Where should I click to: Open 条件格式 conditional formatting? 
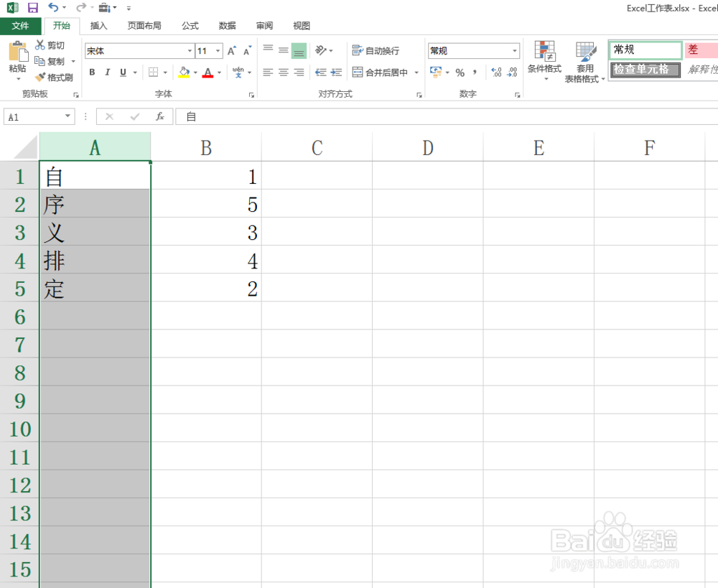pyautogui.click(x=544, y=60)
